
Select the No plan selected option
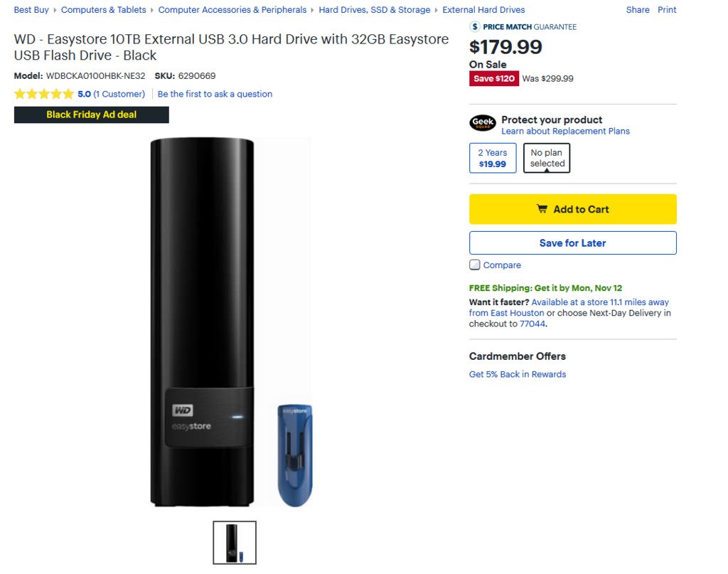547,158
